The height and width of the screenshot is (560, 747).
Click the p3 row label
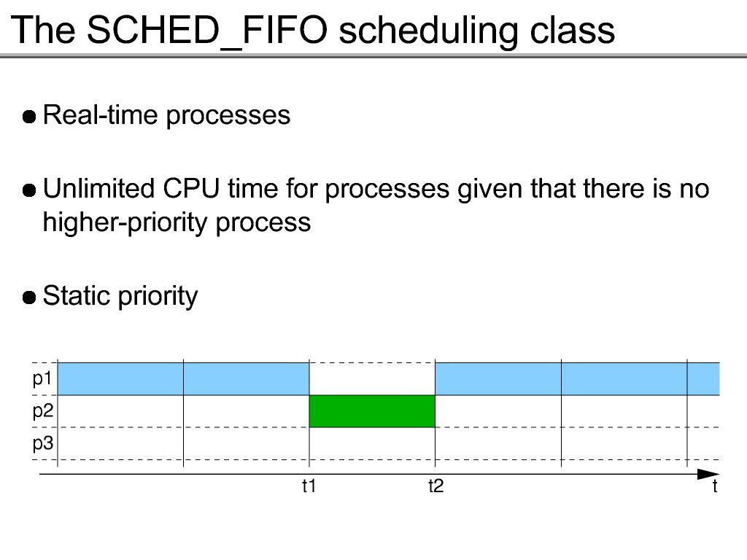[x=43, y=443]
